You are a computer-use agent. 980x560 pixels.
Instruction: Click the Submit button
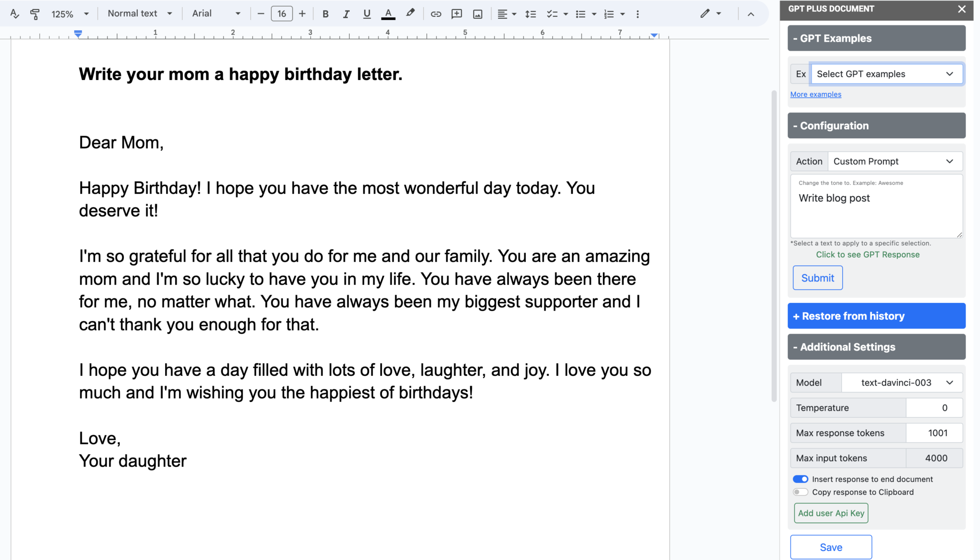pos(817,278)
